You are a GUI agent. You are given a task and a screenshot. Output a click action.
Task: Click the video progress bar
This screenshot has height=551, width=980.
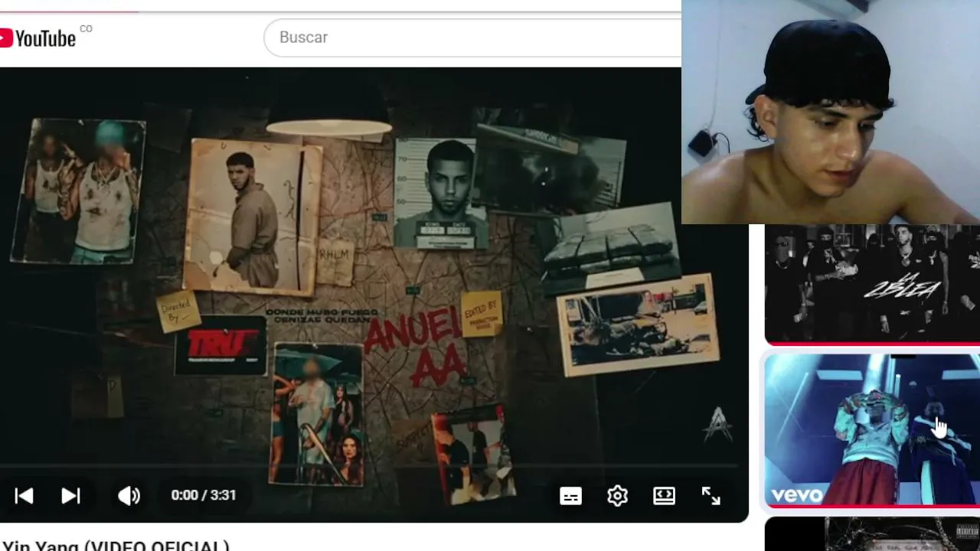click(368, 465)
